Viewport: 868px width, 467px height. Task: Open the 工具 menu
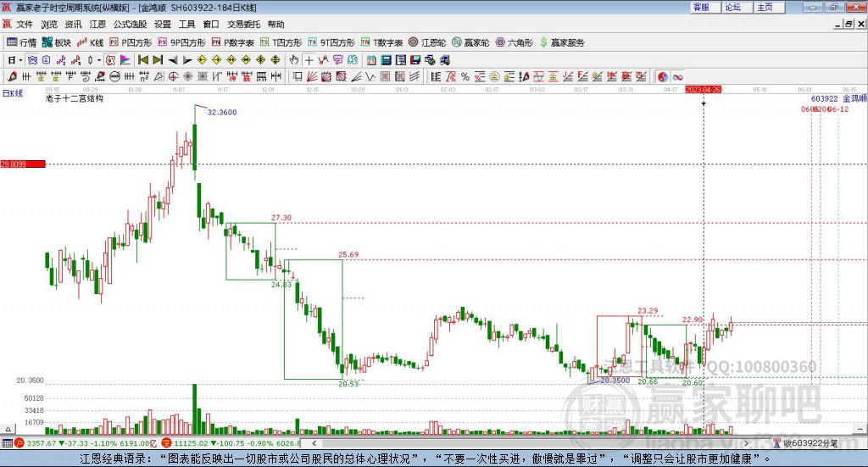tap(186, 25)
